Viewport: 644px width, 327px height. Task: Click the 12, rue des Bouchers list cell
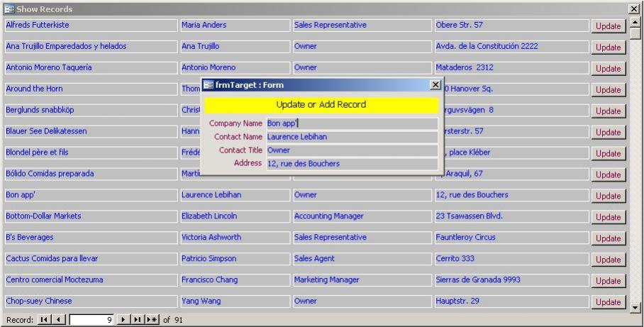coord(512,195)
